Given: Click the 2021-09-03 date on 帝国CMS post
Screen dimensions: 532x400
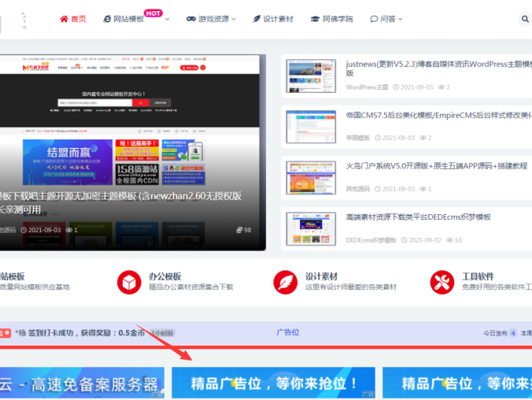Looking at the screenshot, I should coord(398,138).
